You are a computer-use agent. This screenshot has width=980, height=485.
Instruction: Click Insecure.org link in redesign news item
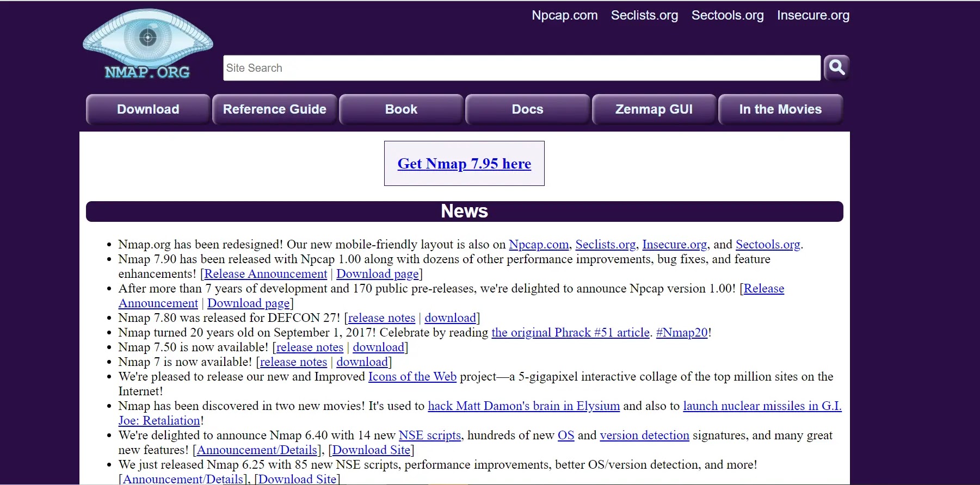point(675,245)
